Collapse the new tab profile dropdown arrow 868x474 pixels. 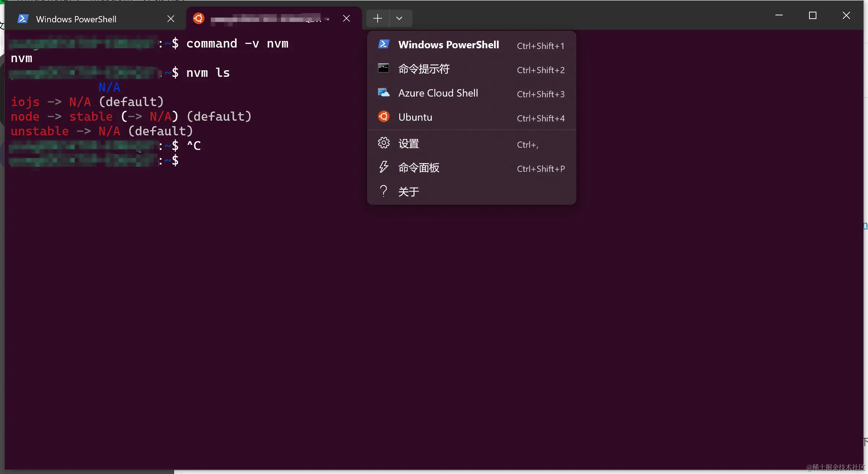tap(399, 18)
